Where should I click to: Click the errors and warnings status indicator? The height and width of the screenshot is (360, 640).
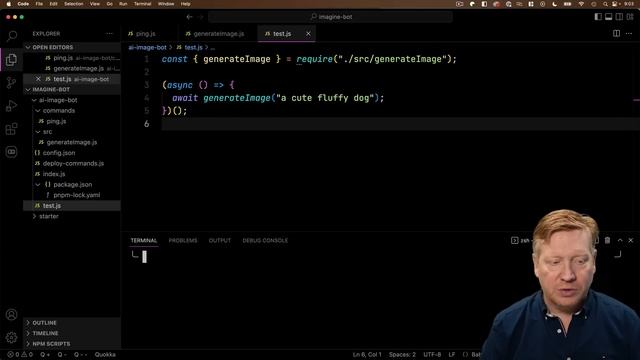click(20, 355)
